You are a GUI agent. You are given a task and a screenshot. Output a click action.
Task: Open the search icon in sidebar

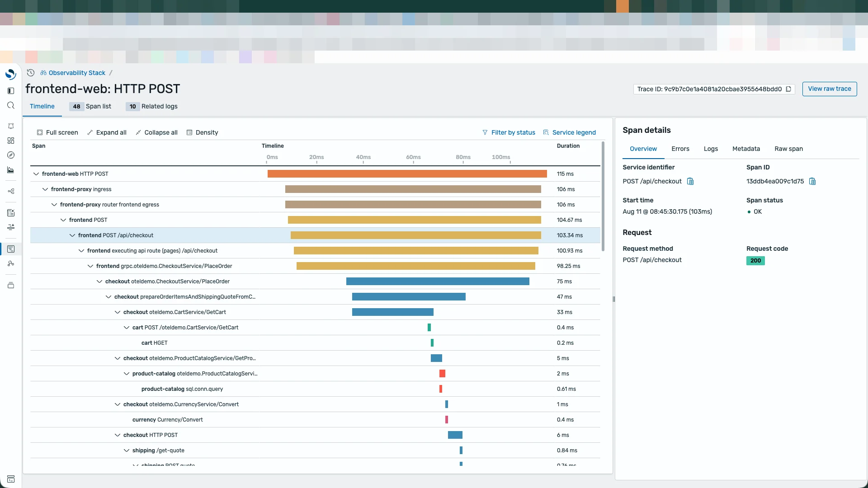11,105
